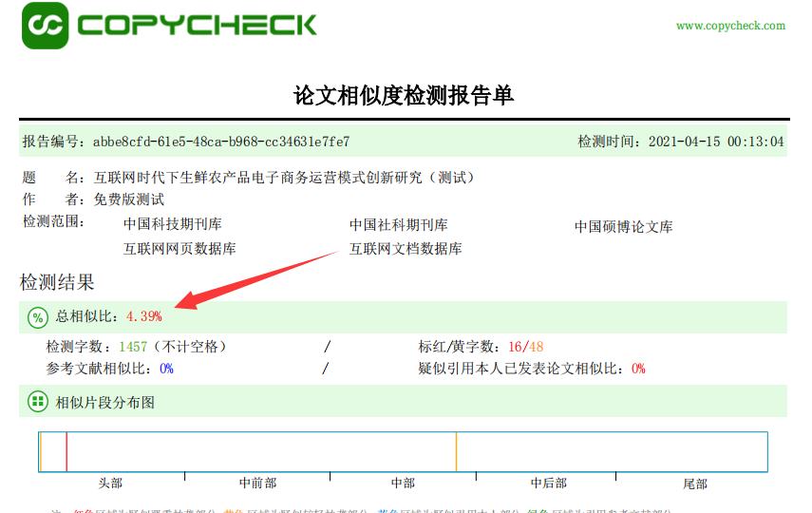Click the grid icon beside 相似片段分布图
Image resolution: width=812 pixels, height=513 pixels.
(x=37, y=402)
